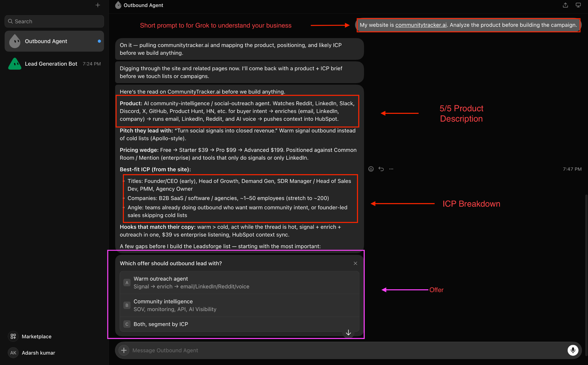Start voice input with the microphone button
Viewport: 588px width, 365px height.
[x=573, y=350]
